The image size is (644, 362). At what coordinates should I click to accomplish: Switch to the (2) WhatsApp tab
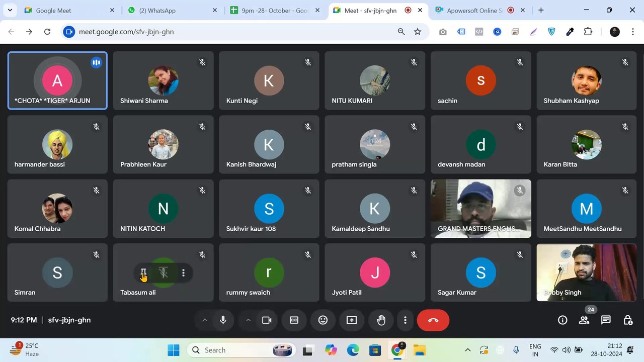[x=173, y=10]
